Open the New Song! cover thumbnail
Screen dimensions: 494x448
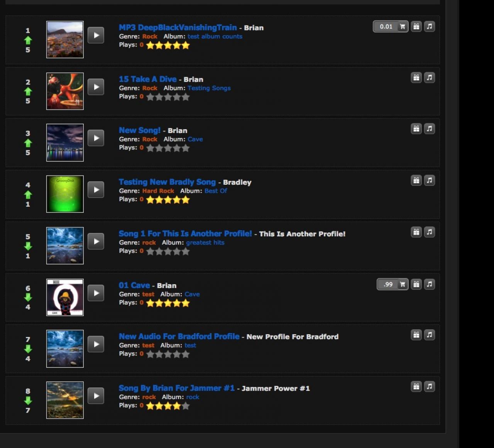tap(65, 143)
